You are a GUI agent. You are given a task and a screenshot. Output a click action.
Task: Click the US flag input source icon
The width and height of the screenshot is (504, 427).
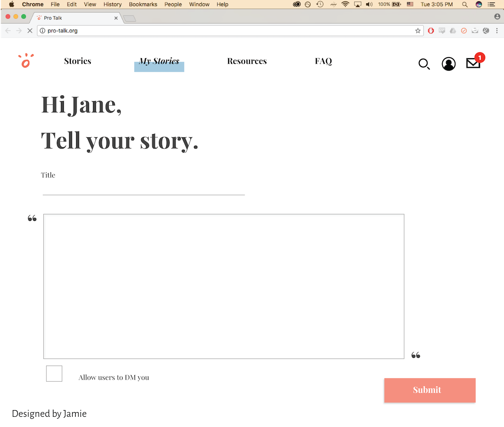410,4
